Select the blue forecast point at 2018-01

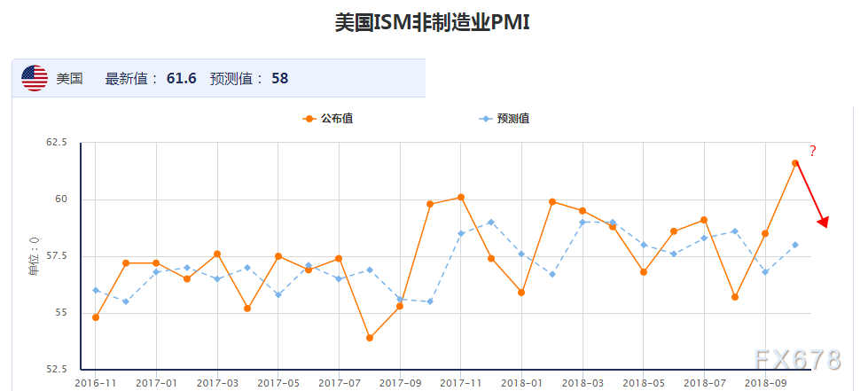(x=521, y=254)
